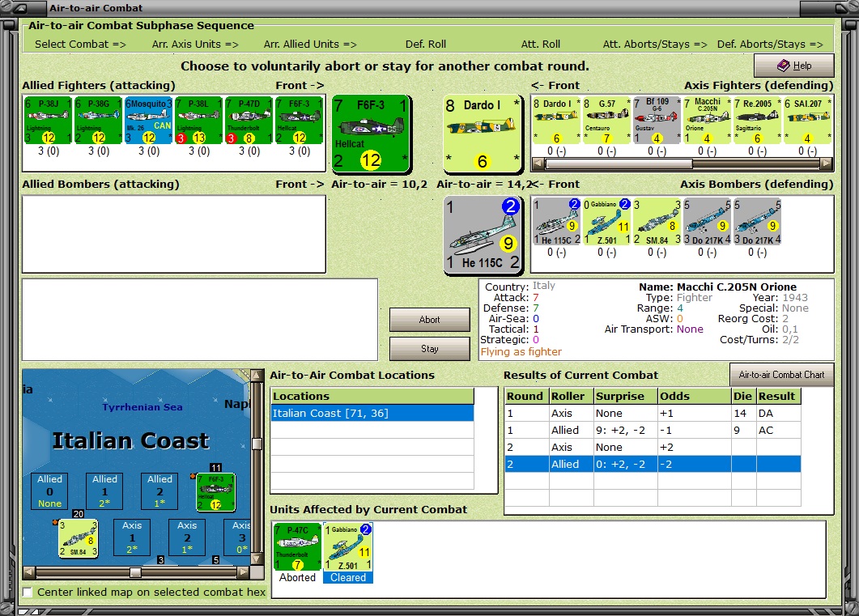Select the round 2 Axis result row

[x=653, y=448]
